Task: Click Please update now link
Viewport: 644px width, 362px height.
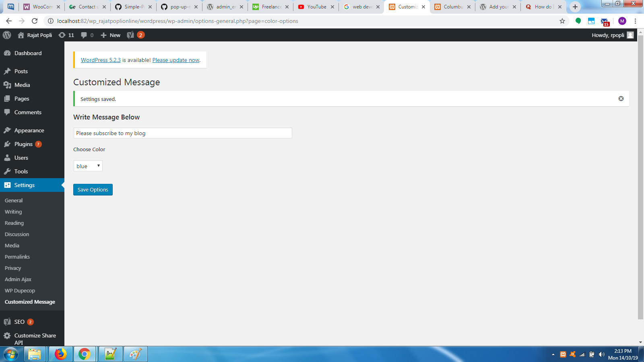Action: point(176,60)
